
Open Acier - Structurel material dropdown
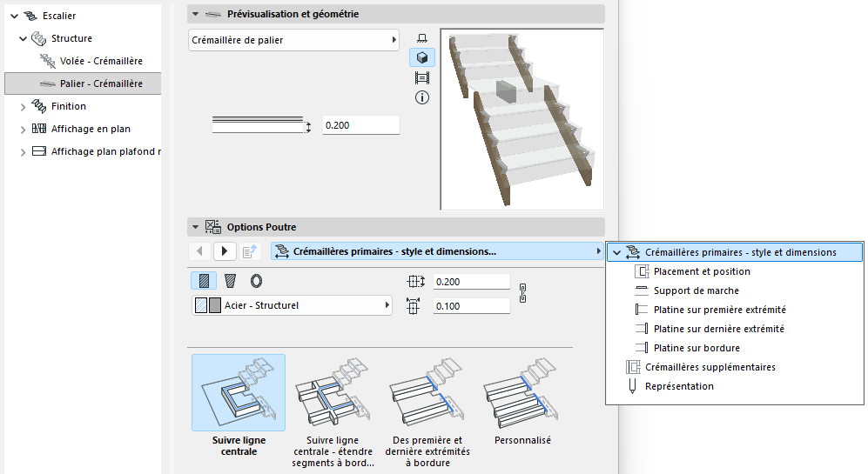pos(293,305)
